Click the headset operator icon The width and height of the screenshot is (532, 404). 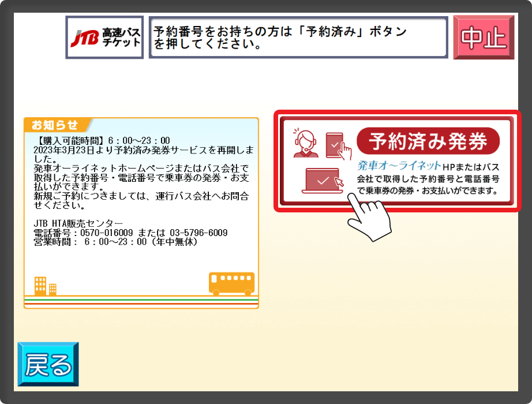(x=305, y=143)
